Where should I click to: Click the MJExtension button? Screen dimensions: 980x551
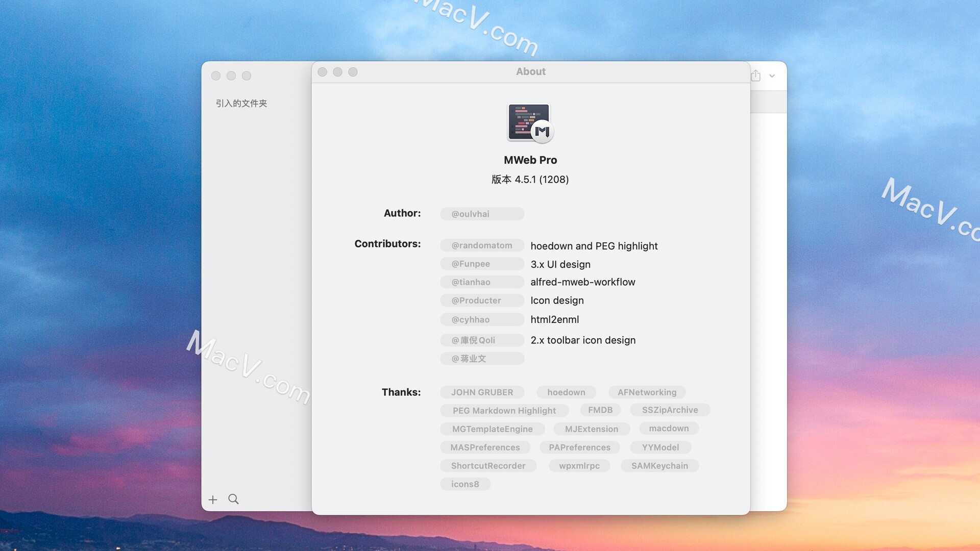pos(592,429)
